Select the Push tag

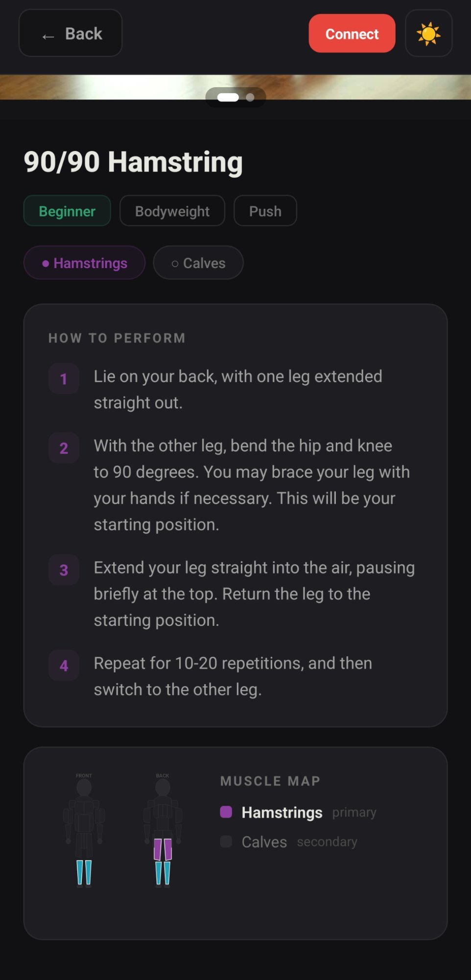(x=265, y=211)
